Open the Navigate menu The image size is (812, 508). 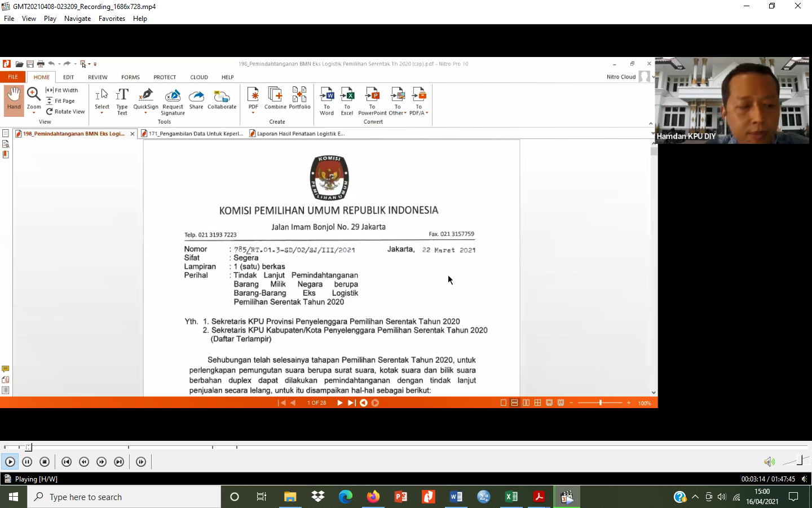pyautogui.click(x=77, y=19)
